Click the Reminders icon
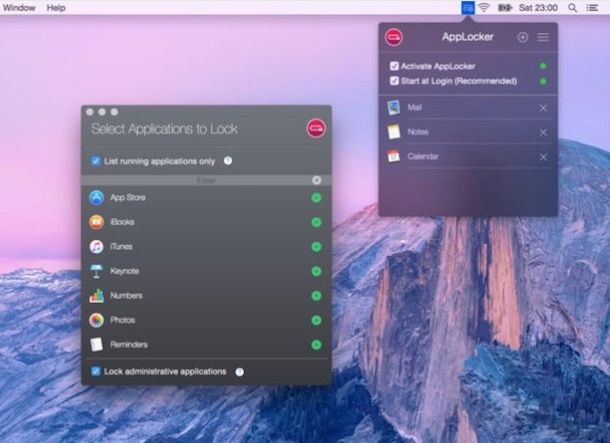The height and width of the screenshot is (443, 610). 96,345
